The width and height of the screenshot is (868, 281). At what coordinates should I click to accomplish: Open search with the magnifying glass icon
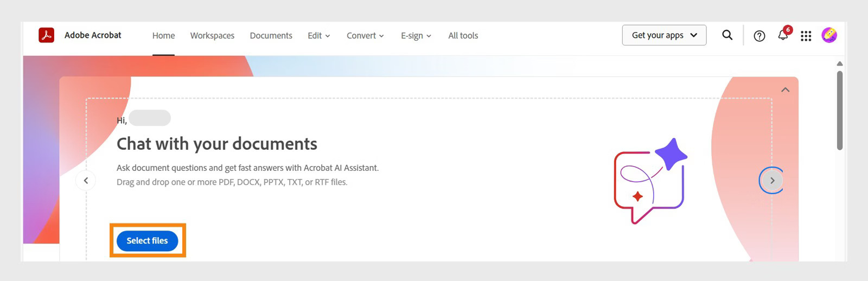[x=727, y=35]
